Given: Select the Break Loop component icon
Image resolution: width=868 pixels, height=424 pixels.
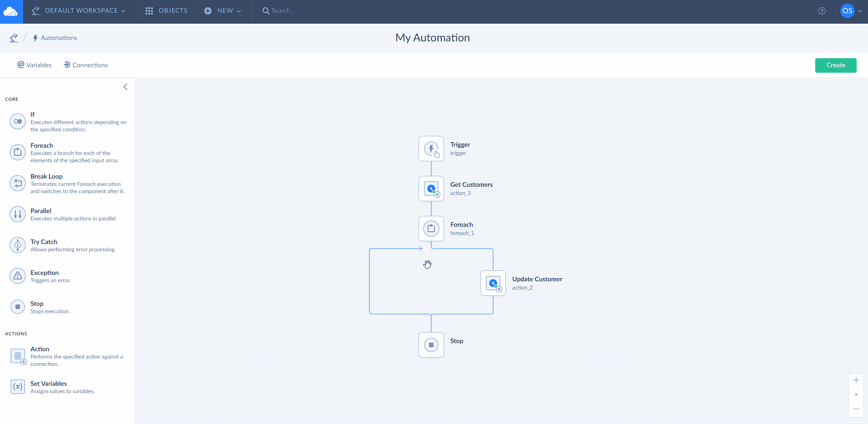Looking at the screenshot, I should pyautogui.click(x=18, y=183).
